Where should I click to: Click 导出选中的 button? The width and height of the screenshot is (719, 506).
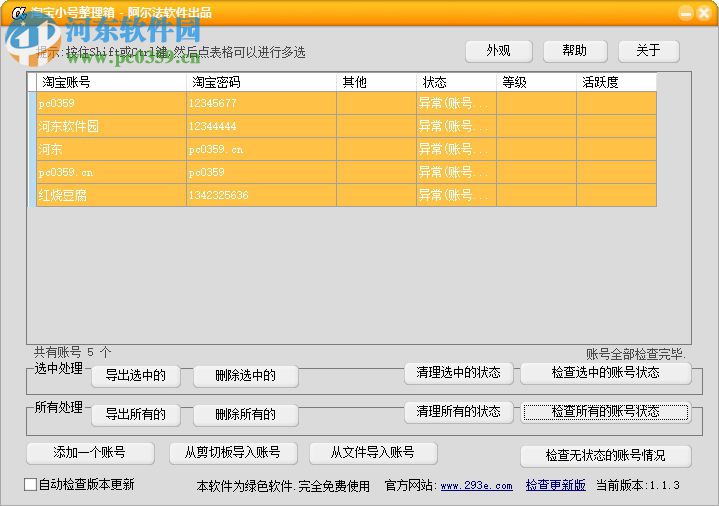click(x=136, y=376)
